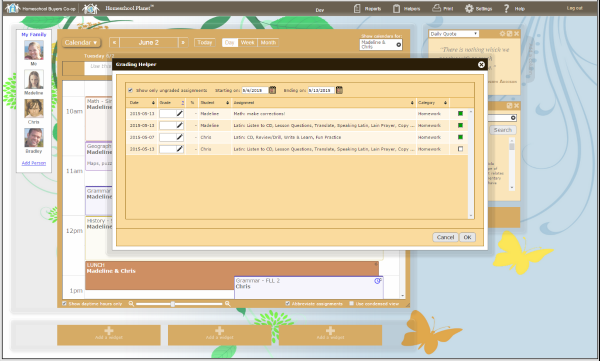Click Cancel in Grading Helper

pos(445,237)
